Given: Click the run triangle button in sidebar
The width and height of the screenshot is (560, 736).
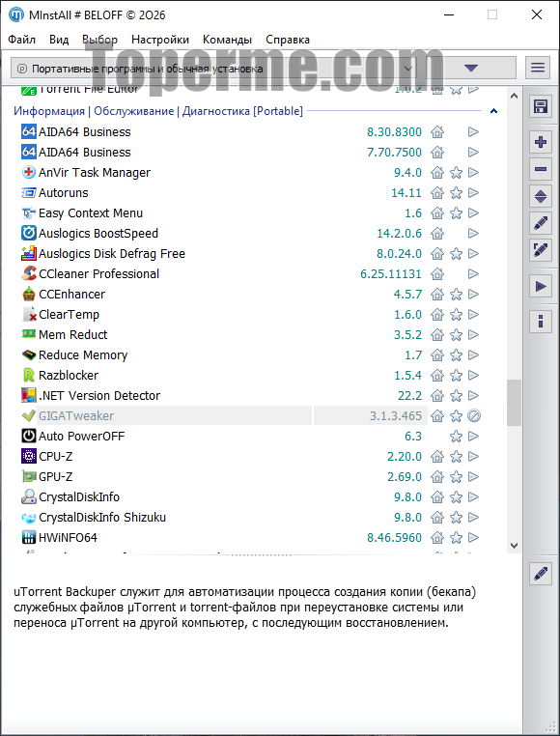Looking at the screenshot, I should click(x=541, y=286).
